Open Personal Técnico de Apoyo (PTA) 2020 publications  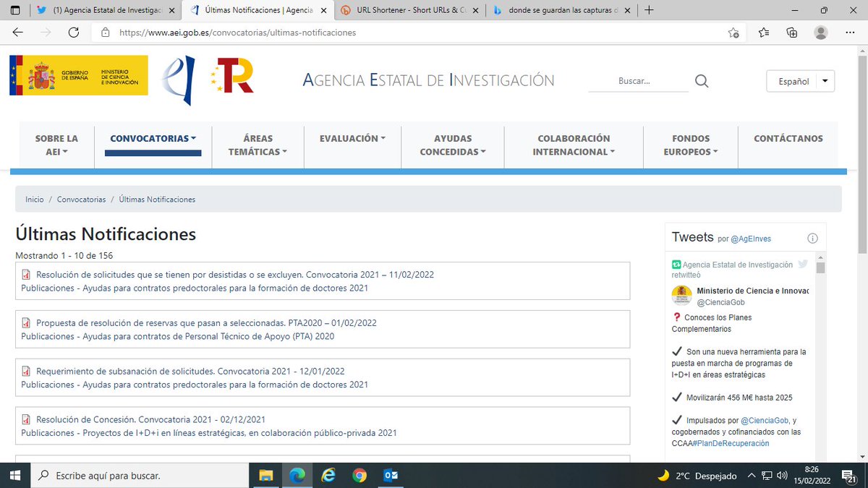[177, 336]
